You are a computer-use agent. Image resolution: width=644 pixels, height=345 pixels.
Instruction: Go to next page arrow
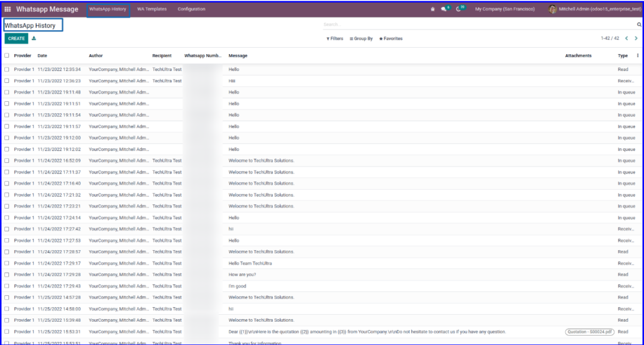tap(636, 38)
